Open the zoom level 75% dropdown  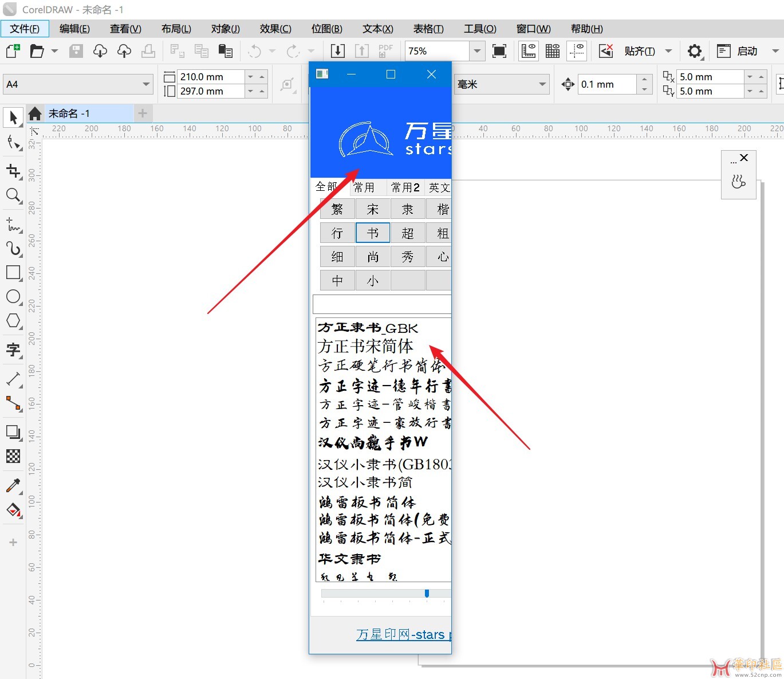click(x=477, y=51)
